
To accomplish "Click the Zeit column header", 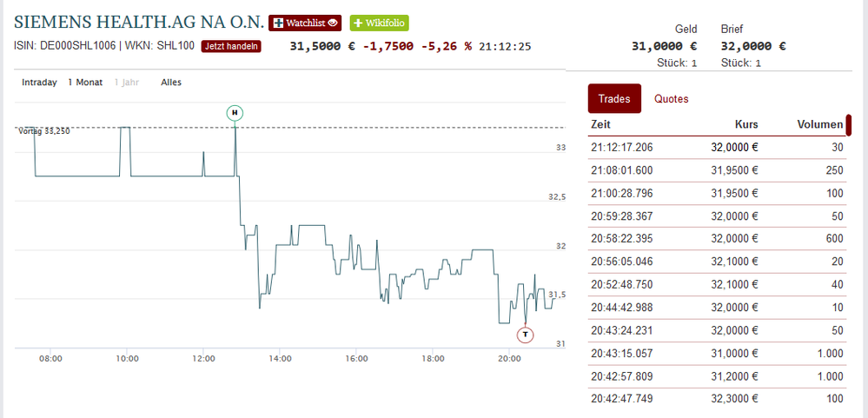I will (601, 124).
